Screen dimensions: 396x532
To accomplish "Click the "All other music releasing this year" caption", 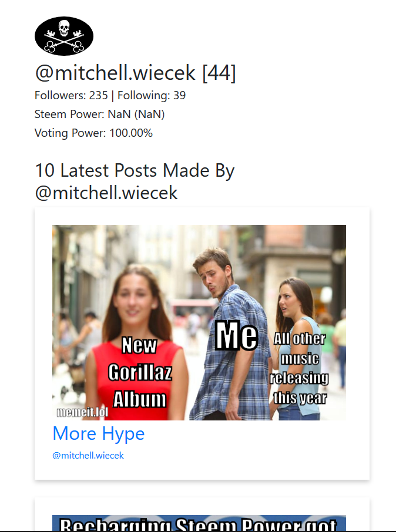I will point(299,368).
